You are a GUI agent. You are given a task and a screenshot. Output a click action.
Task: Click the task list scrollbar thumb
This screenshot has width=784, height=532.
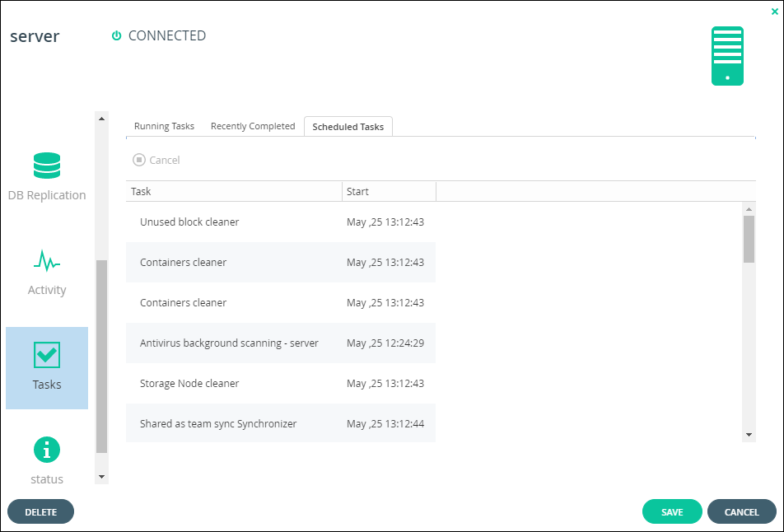[x=749, y=239]
